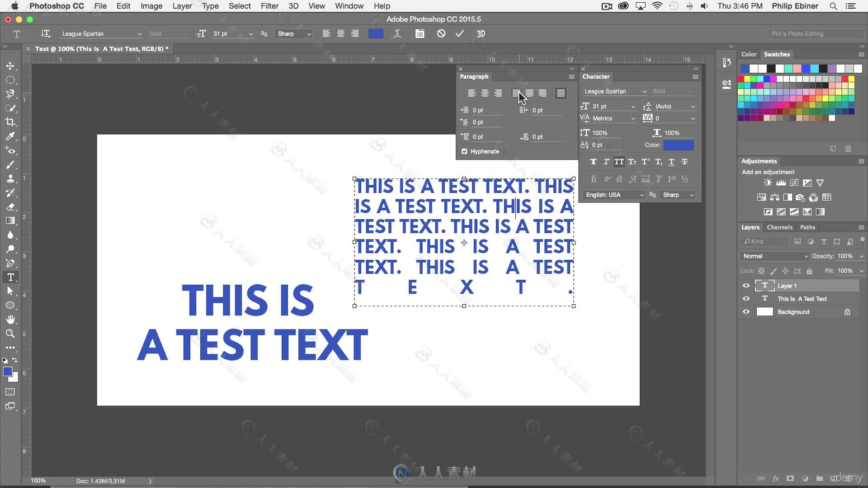This screenshot has height=488, width=868.
Task: Hide Layer 1 visibility
Action: (x=746, y=286)
